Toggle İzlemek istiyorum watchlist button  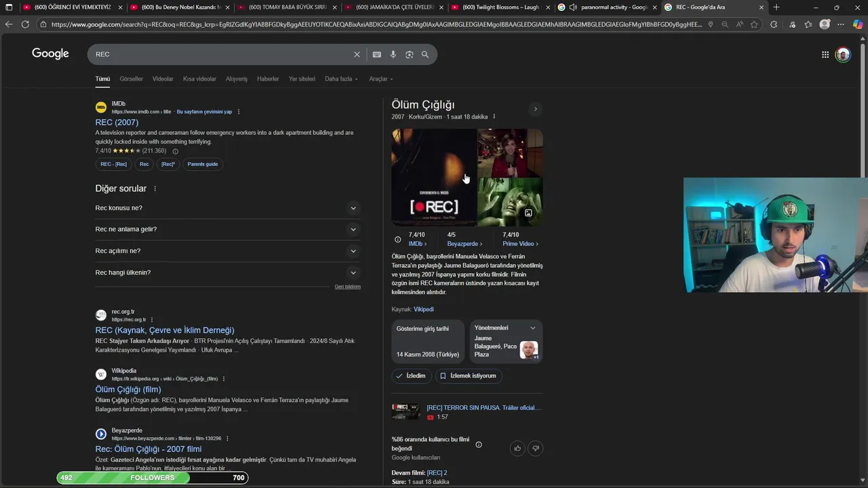tap(469, 375)
